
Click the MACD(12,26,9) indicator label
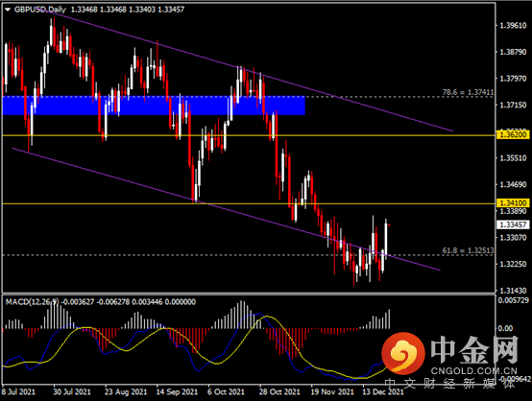click(x=33, y=301)
